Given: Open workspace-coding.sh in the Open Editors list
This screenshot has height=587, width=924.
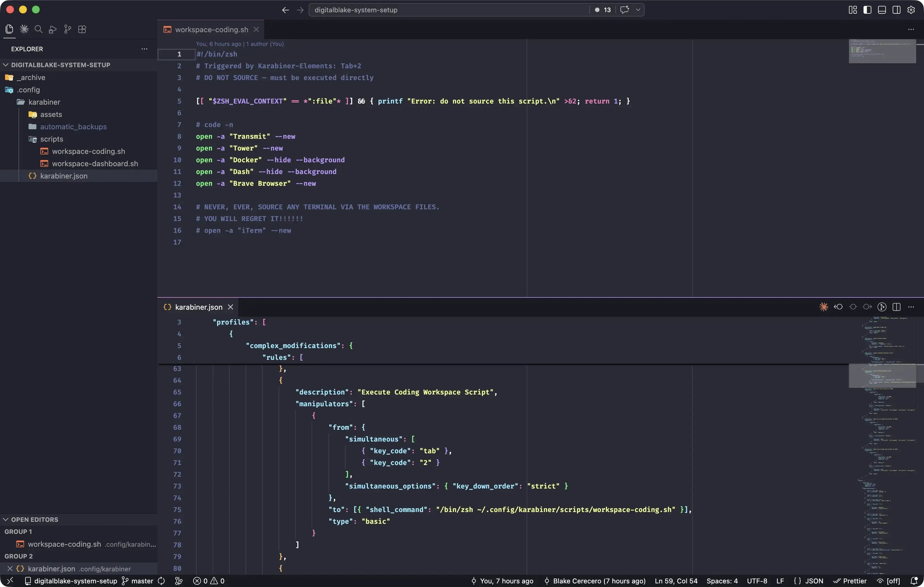Looking at the screenshot, I should click(78, 544).
